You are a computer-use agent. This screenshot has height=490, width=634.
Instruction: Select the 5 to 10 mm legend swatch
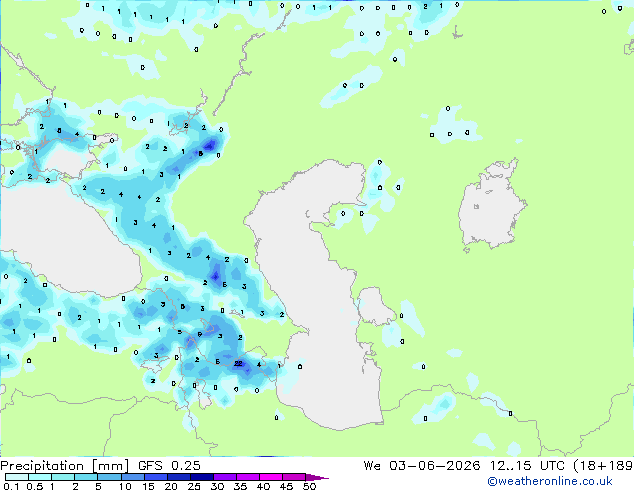(x=109, y=477)
